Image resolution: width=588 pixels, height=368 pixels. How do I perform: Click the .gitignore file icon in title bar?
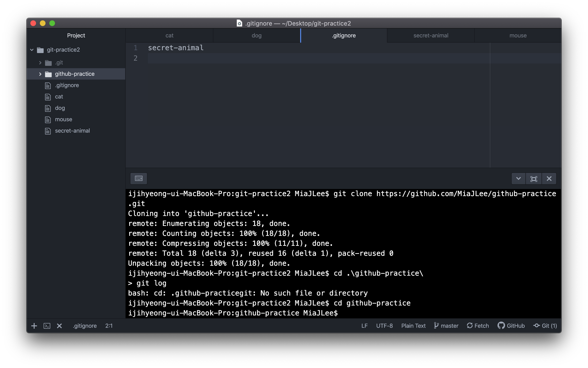pyautogui.click(x=239, y=23)
